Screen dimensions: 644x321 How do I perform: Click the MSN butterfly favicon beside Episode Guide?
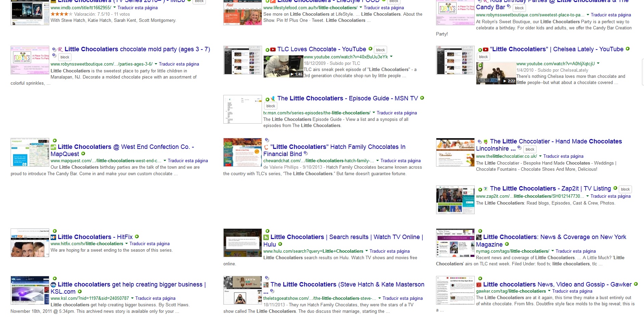pyautogui.click(x=273, y=99)
